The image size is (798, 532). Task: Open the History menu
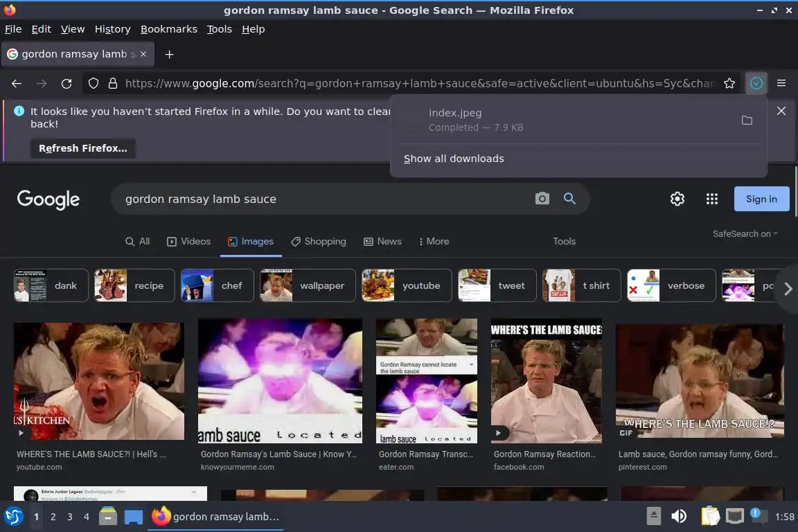112,29
